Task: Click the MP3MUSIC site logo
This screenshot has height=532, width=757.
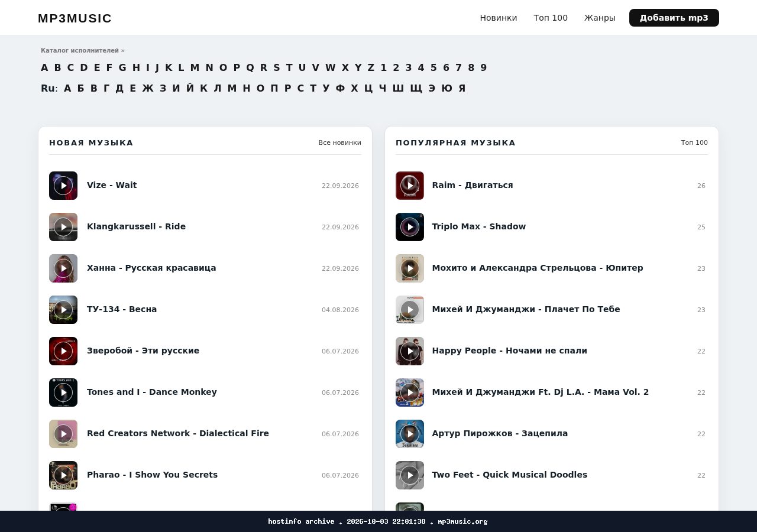Action: 75,18
